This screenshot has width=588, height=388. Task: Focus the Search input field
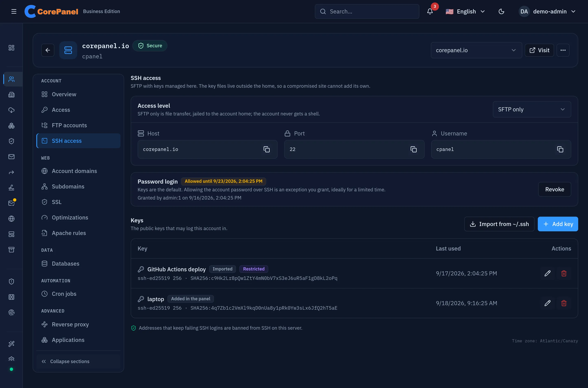(x=367, y=11)
